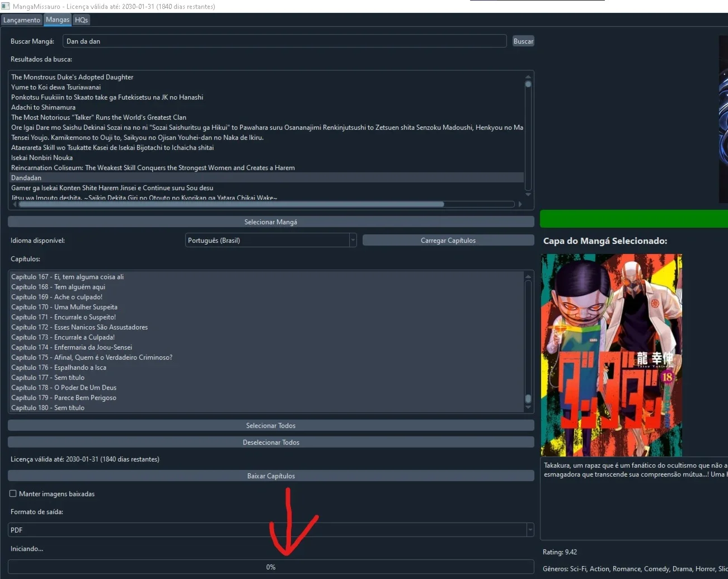Select 'The Most Notorious "Talker"' result
Image resolution: width=728 pixels, height=579 pixels.
(x=266, y=117)
